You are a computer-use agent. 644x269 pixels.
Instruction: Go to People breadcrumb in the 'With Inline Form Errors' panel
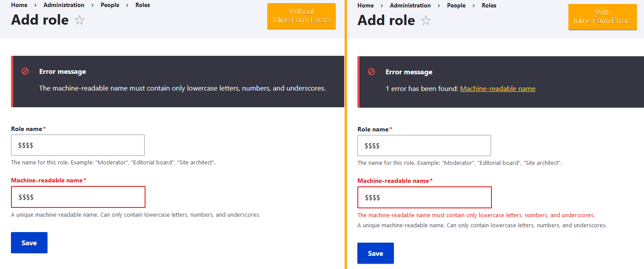pyautogui.click(x=456, y=6)
